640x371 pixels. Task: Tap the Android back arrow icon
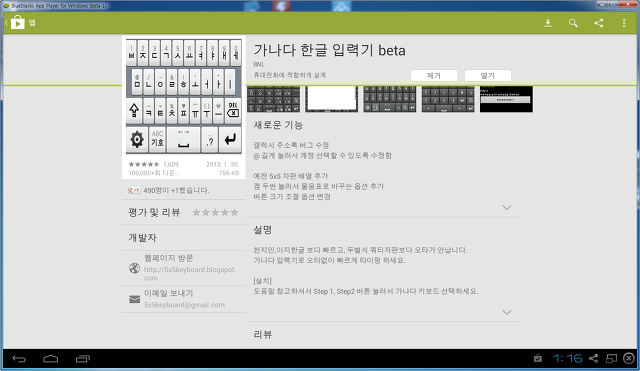click(x=19, y=359)
